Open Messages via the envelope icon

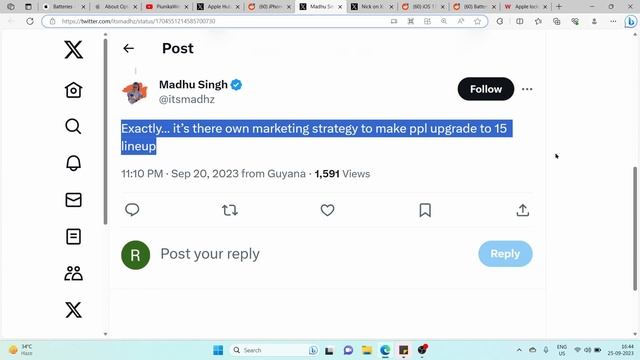(x=73, y=200)
